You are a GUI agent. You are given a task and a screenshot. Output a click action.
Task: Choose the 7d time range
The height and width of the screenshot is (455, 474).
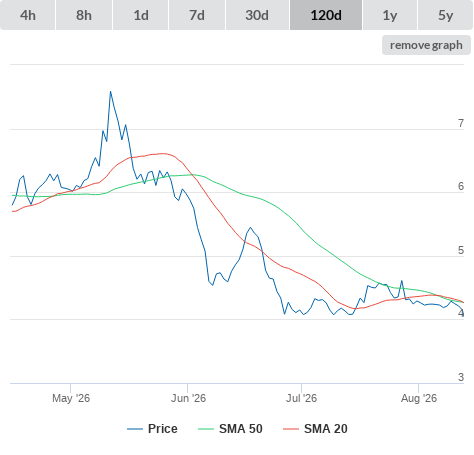(x=197, y=15)
